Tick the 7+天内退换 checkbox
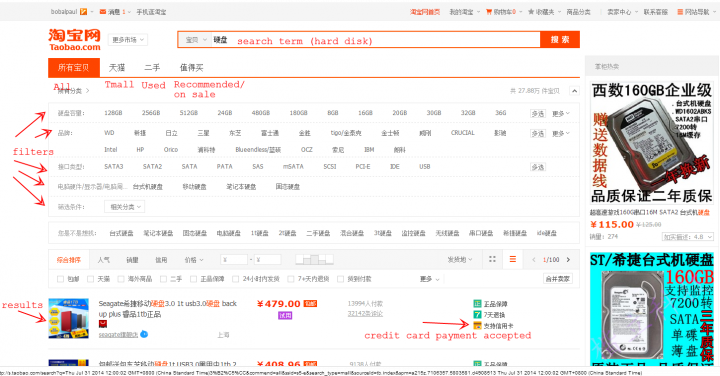This screenshot has height=376, width=720. pyautogui.click(x=291, y=279)
